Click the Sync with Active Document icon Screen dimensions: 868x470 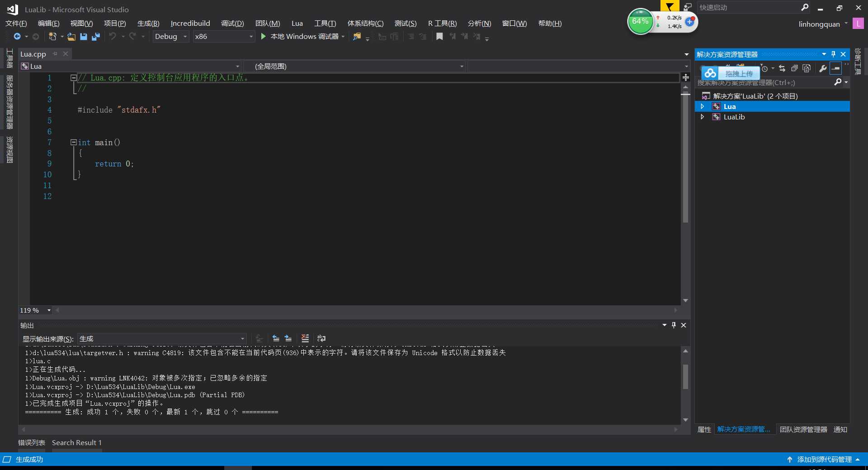pos(782,68)
